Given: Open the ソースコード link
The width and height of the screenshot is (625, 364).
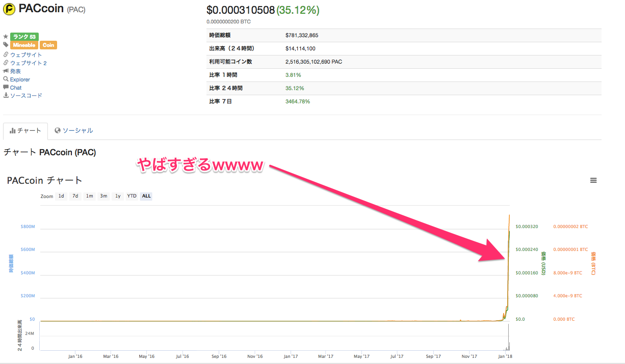Looking at the screenshot, I should (x=26, y=95).
